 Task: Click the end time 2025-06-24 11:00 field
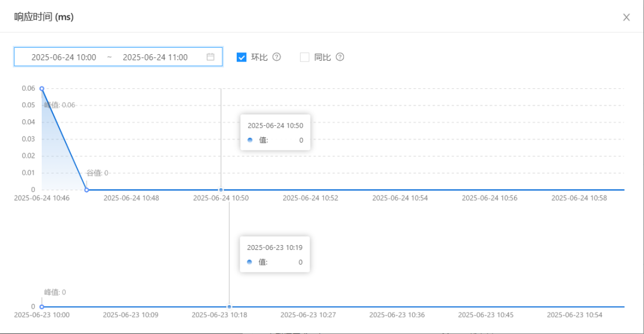click(155, 57)
